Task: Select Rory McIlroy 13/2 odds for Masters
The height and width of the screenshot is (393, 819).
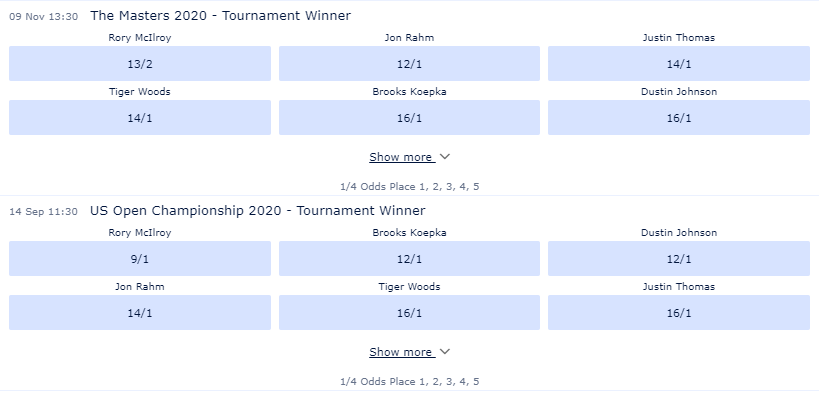Action: [140, 64]
